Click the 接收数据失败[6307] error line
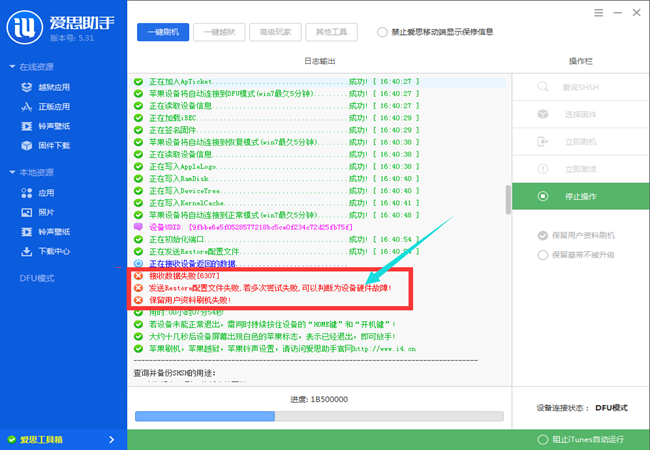 pyautogui.click(x=184, y=276)
